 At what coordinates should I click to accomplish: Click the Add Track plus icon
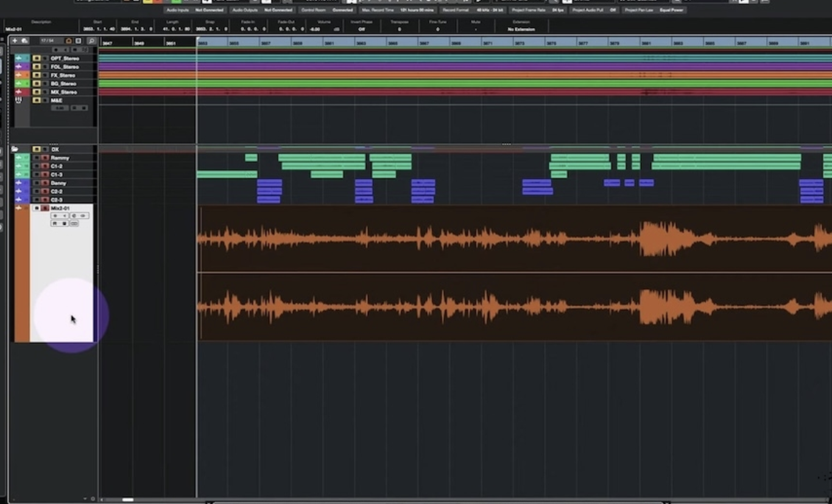click(16, 40)
